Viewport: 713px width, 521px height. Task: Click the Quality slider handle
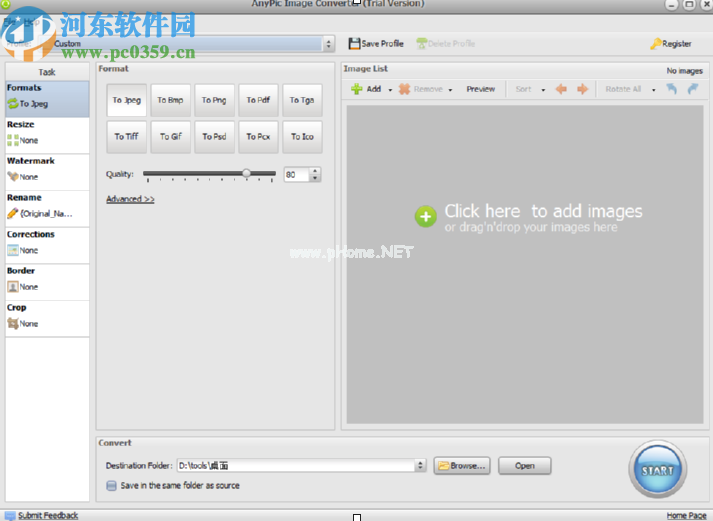pyautogui.click(x=246, y=174)
